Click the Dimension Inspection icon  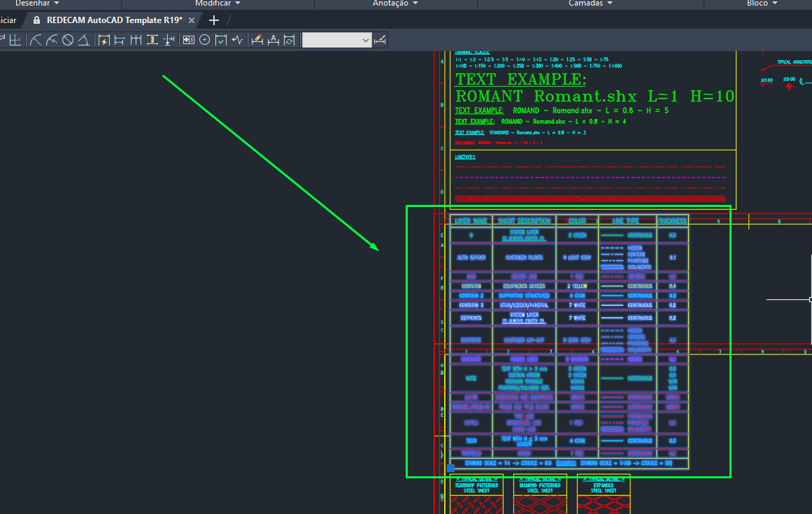click(x=221, y=40)
